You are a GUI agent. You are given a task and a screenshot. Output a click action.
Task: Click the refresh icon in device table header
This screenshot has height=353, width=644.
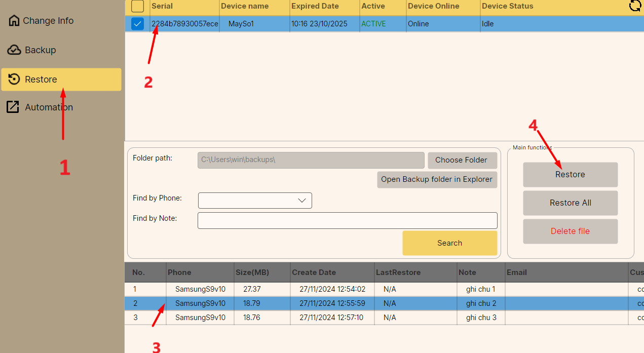coord(634,6)
